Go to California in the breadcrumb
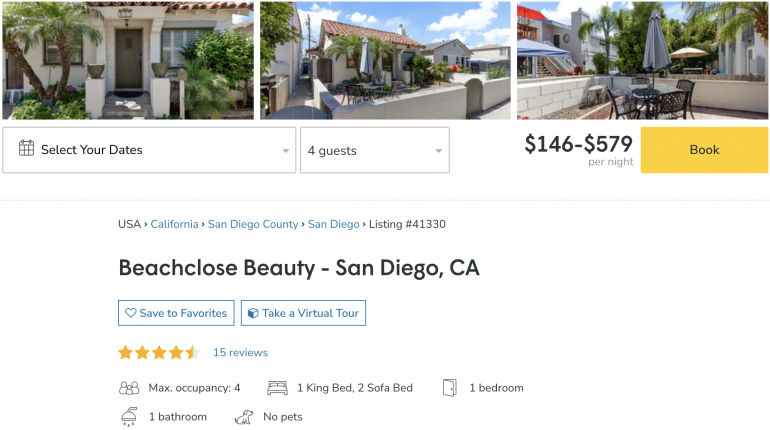The width and height of the screenshot is (770, 430). [174, 224]
